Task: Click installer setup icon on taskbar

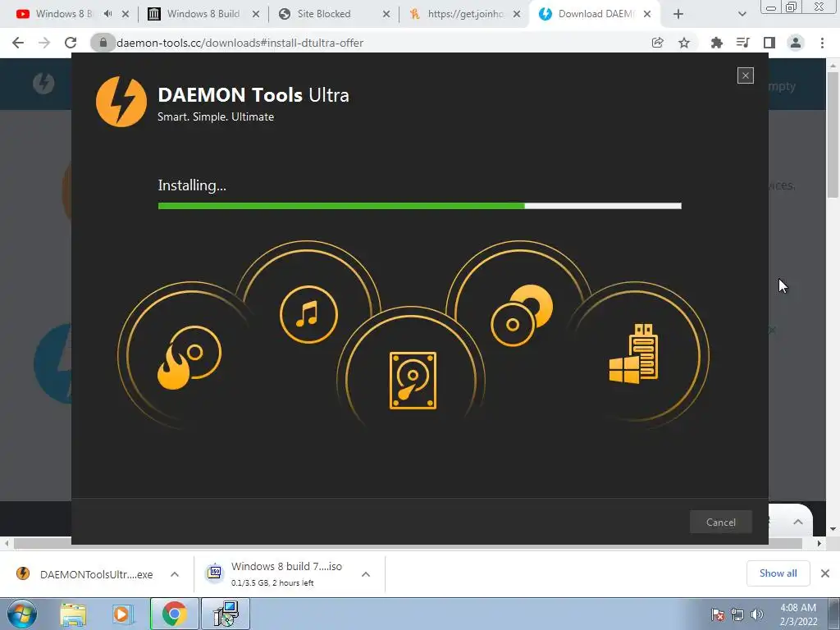Action: pos(225,614)
